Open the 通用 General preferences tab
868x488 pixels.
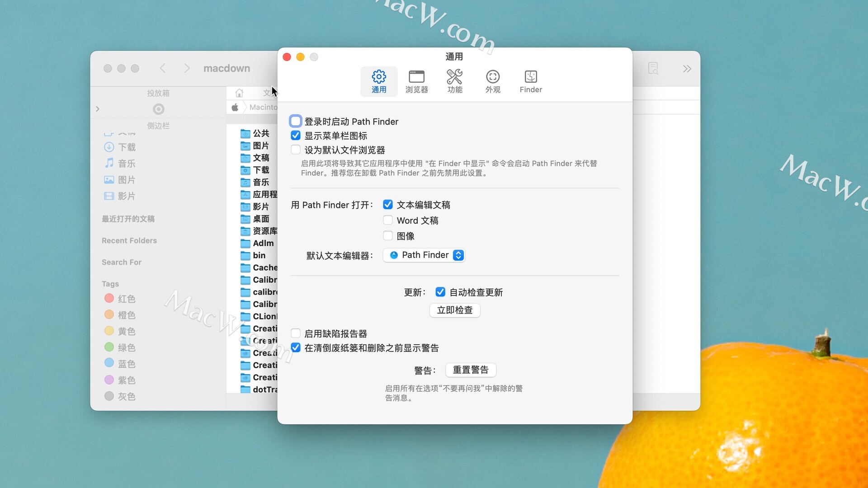[379, 81]
